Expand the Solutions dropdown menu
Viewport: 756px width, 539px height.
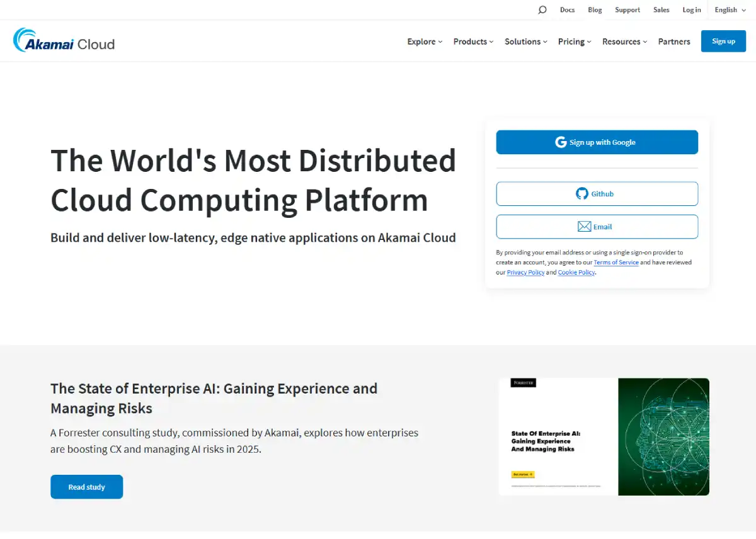pos(526,42)
